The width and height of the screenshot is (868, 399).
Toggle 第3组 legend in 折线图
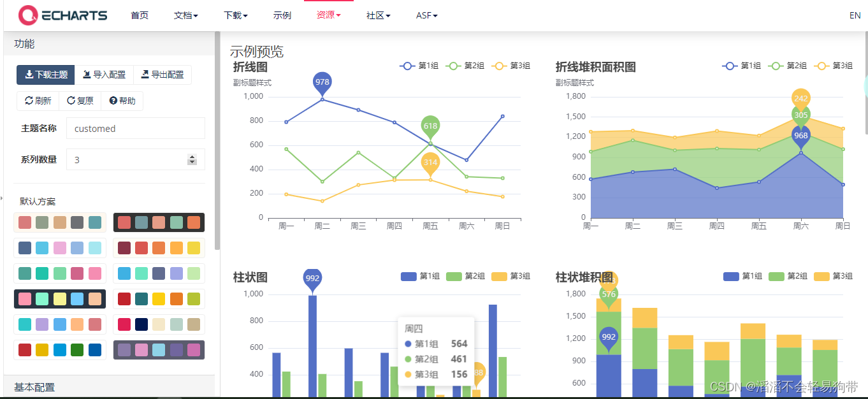tap(510, 66)
